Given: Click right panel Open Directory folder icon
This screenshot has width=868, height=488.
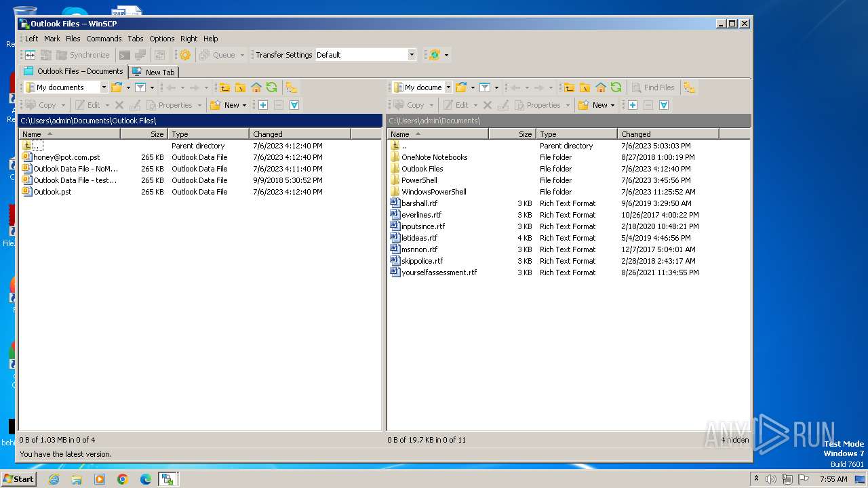Looking at the screenshot, I should 461,87.
